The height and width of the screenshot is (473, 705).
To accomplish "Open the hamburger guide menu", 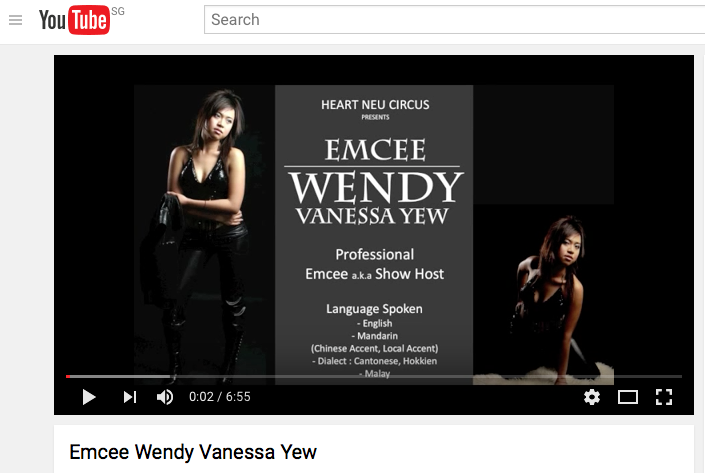I will (15, 20).
